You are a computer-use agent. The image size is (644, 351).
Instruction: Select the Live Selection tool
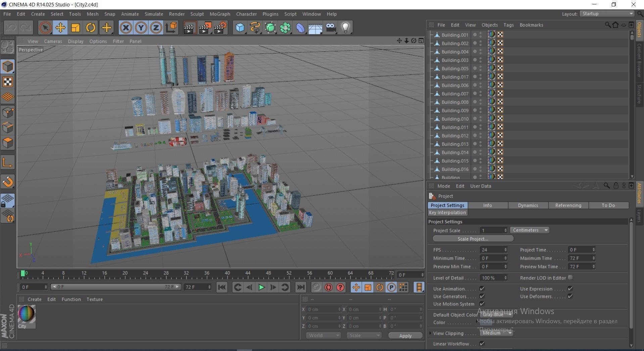[x=45, y=28]
